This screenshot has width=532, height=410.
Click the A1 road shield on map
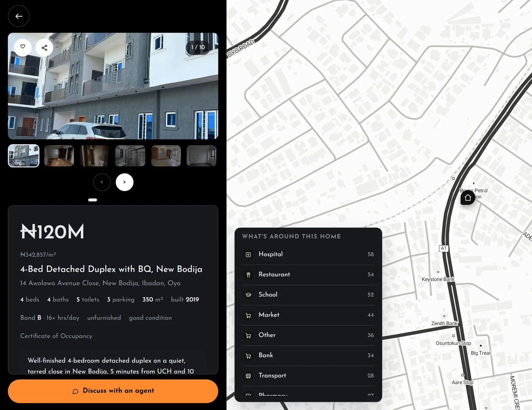(444, 248)
